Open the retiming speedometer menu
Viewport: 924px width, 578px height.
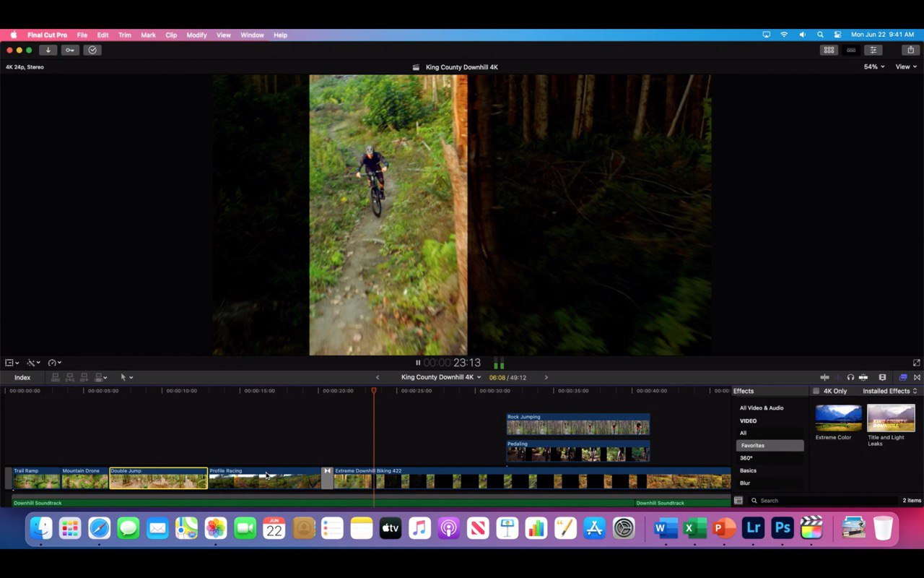point(54,363)
